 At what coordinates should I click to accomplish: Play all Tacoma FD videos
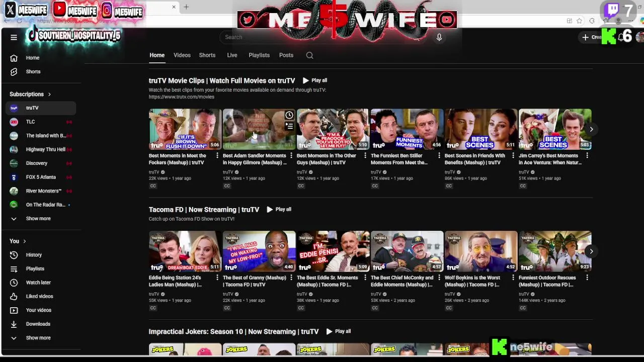click(x=279, y=209)
